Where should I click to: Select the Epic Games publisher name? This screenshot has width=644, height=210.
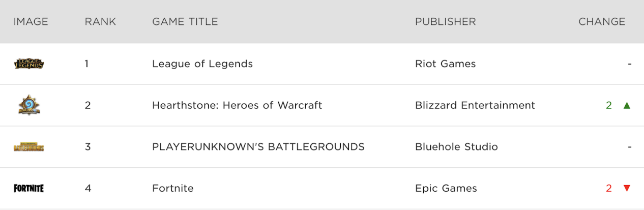click(446, 188)
